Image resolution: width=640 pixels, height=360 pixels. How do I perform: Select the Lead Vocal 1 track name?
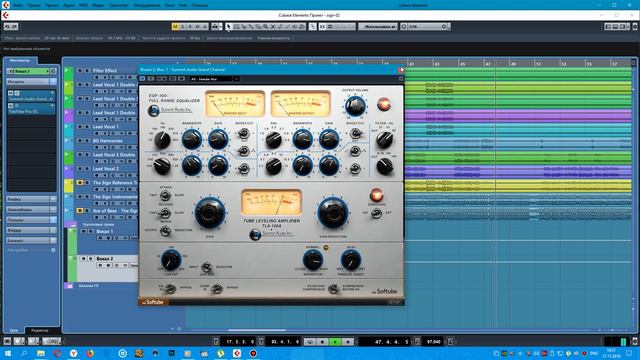click(105, 127)
